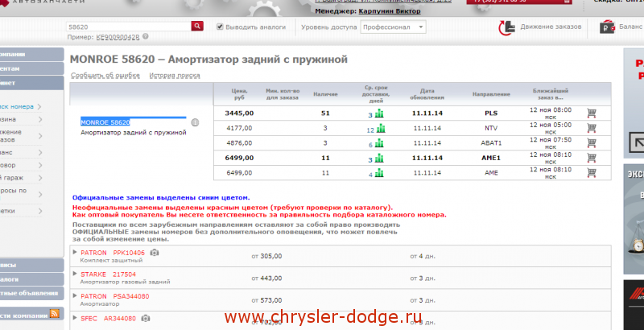This screenshot has width=644, height=330.
Task: Open the PATRON PSA344080 part link
Action: point(114,296)
